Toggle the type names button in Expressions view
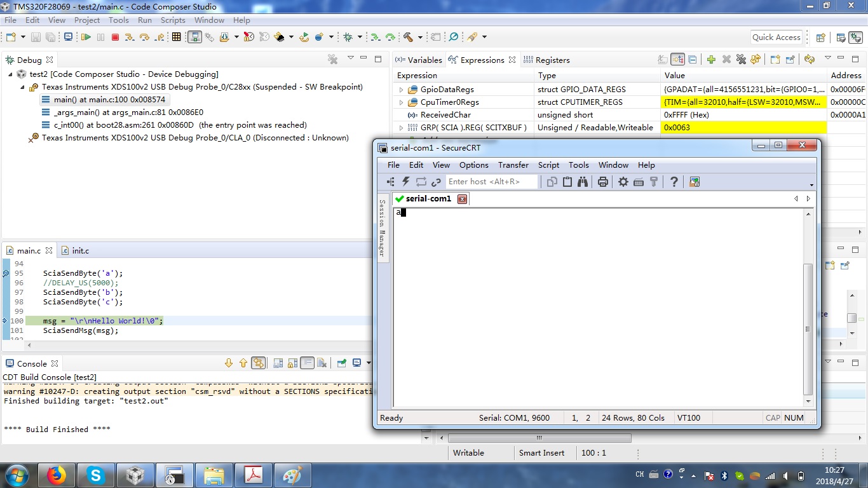 663,60
